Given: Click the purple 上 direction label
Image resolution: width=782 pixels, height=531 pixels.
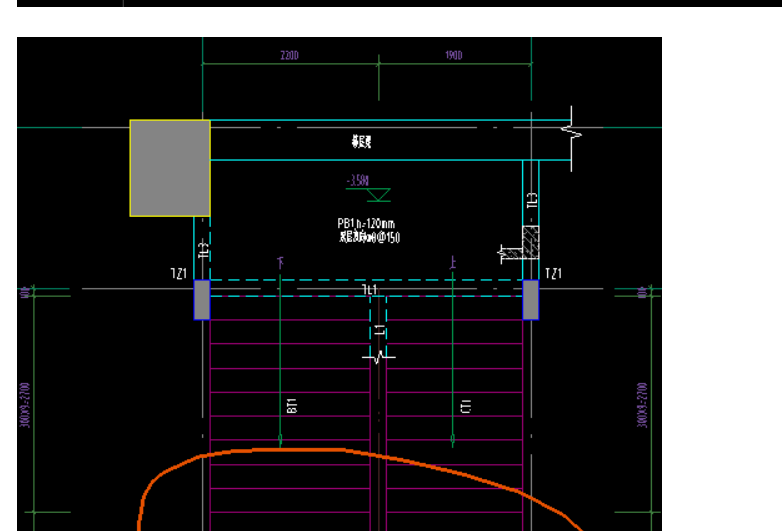Looking at the screenshot, I should 453,262.
